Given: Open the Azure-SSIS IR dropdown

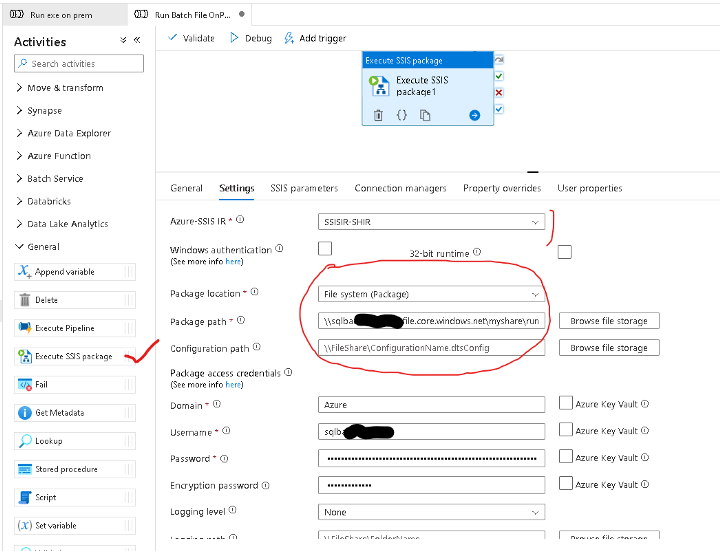Looking at the screenshot, I should click(432, 221).
